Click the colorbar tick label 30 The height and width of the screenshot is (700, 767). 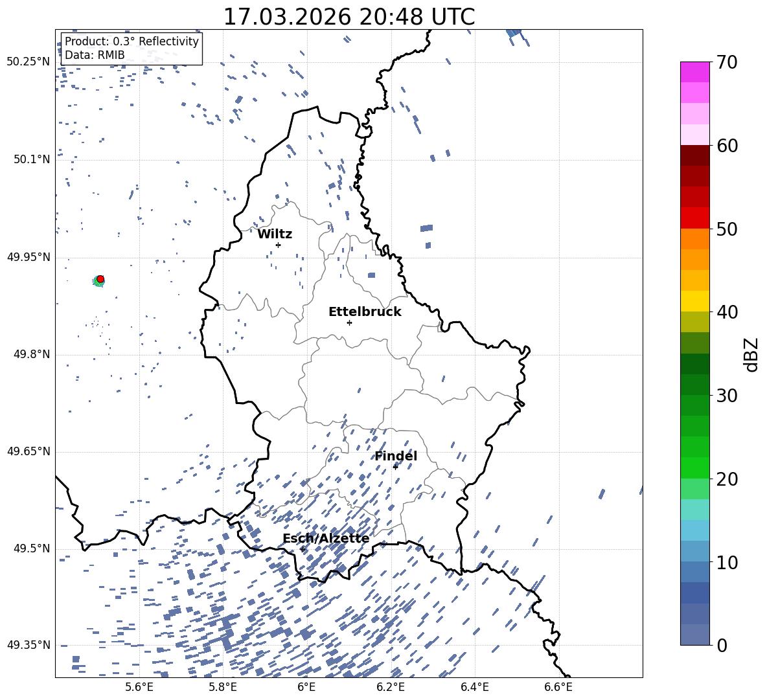click(x=727, y=396)
